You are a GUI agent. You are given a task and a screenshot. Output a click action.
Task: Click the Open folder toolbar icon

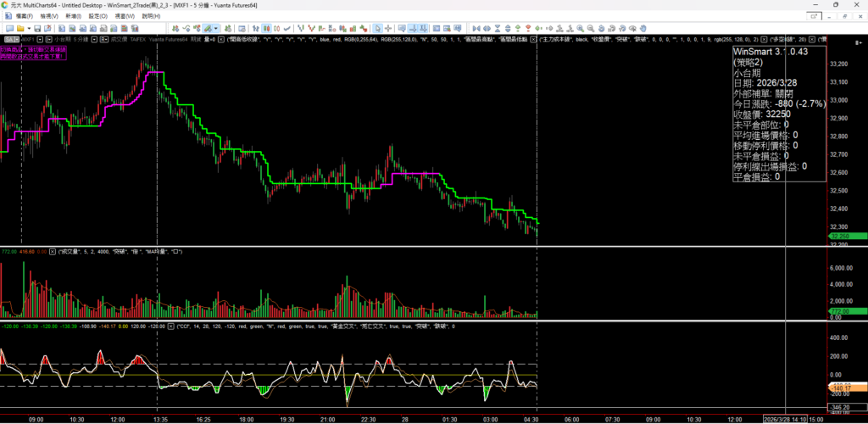tap(19, 27)
